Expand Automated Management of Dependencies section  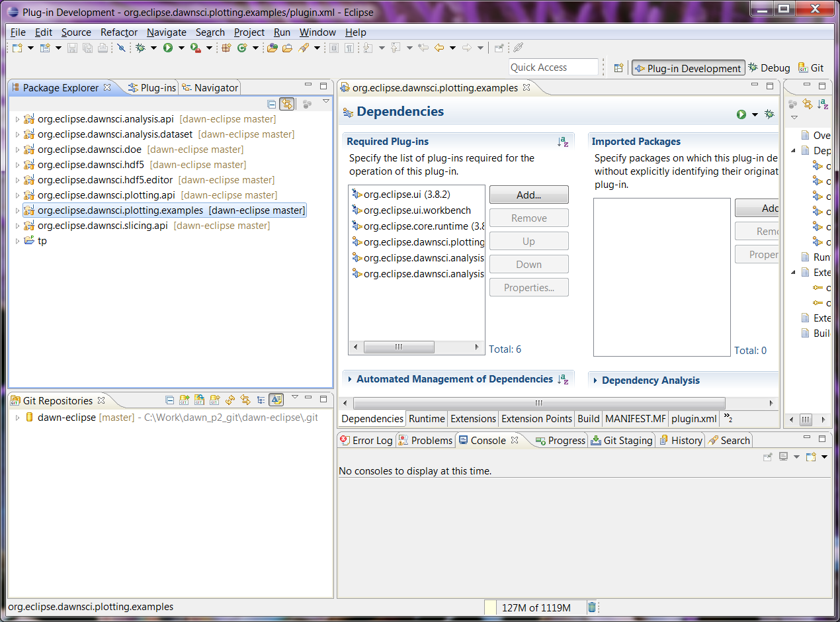click(x=350, y=379)
